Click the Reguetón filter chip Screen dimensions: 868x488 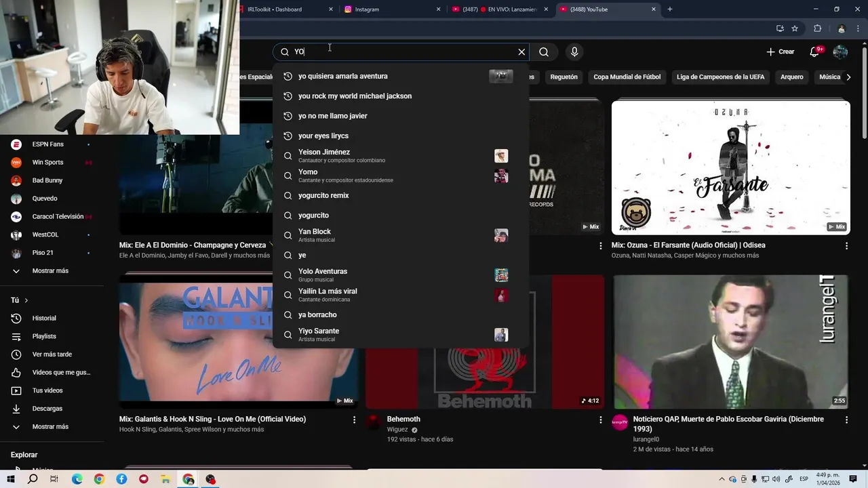564,77
